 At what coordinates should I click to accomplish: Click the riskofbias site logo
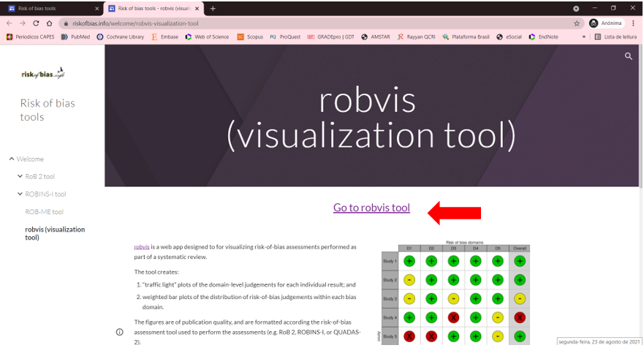pyautogui.click(x=43, y=74)
